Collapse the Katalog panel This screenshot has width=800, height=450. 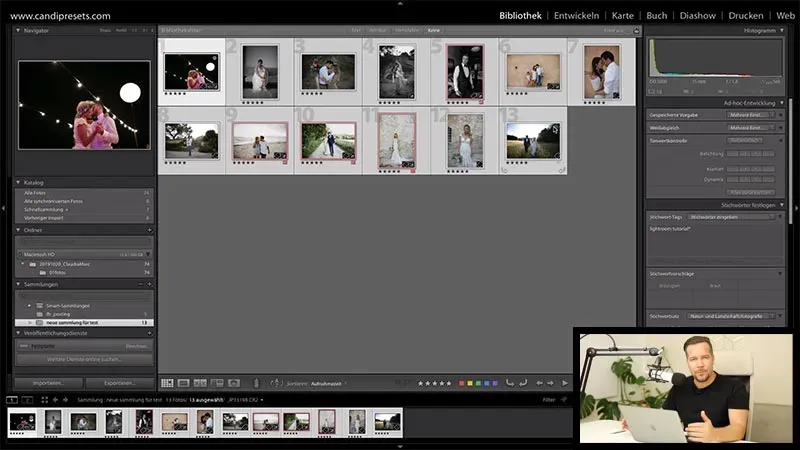pos(20,182)
